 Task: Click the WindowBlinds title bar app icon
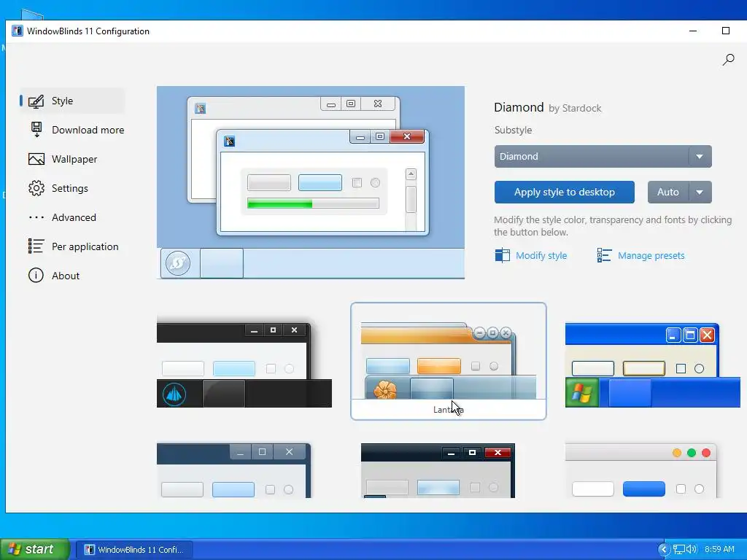coord(18,31)
